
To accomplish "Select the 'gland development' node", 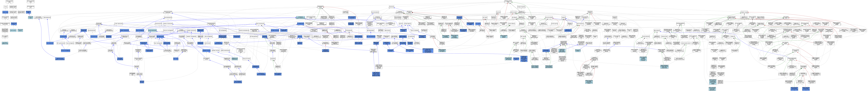I will [92, 30].
